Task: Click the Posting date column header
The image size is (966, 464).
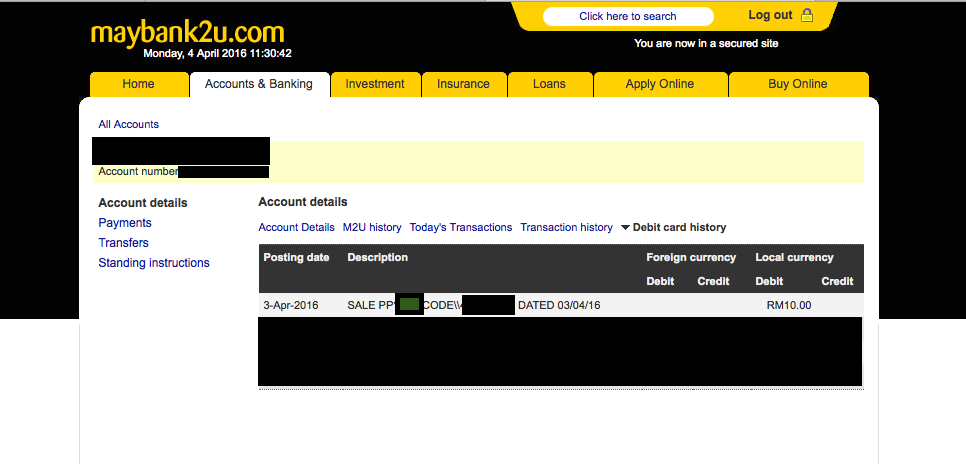Action: point(296,258)
